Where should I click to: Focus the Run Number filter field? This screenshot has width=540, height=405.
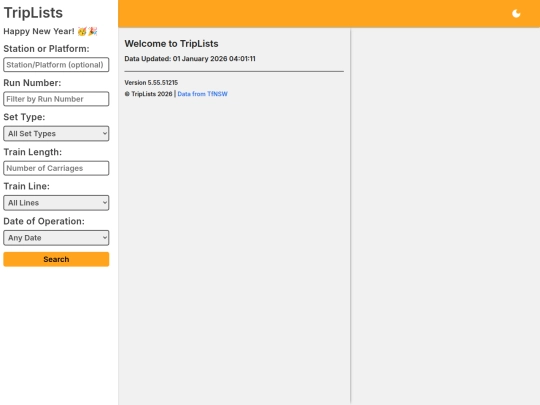(x=56, y=99)
